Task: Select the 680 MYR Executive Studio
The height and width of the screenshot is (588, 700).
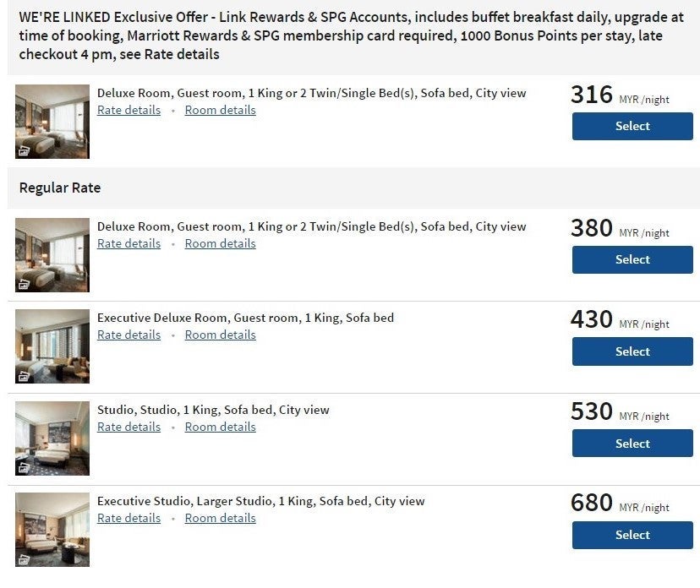Action: 632,535
